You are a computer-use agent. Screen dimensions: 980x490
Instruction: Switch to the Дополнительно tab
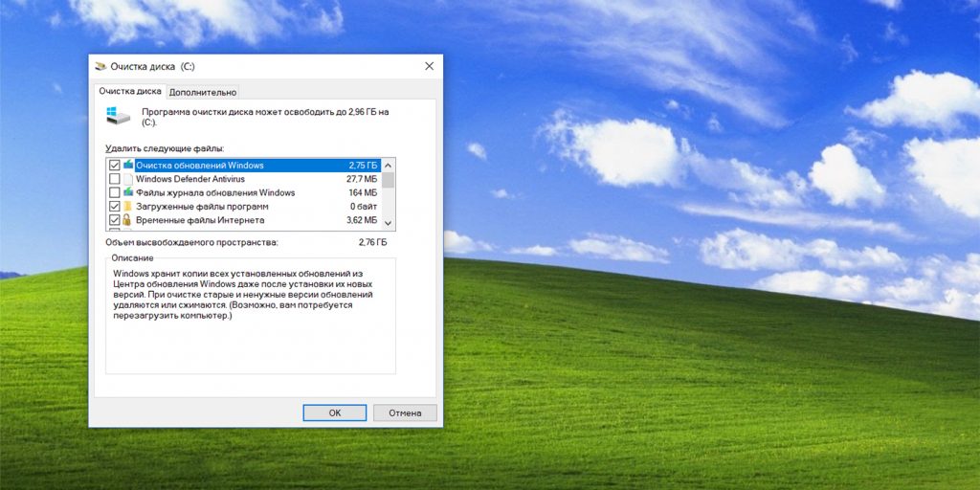coord(203,92)
